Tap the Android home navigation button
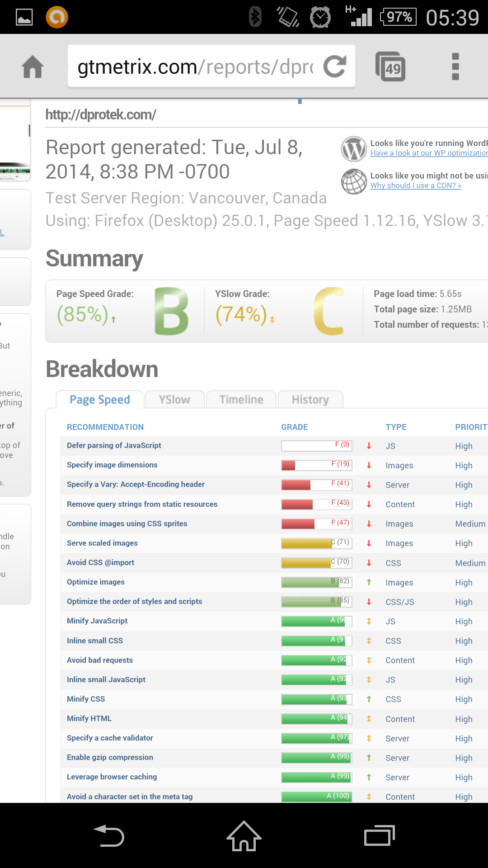Image resolution: width=488 pixels, height=868 pixels. [244, 835]
